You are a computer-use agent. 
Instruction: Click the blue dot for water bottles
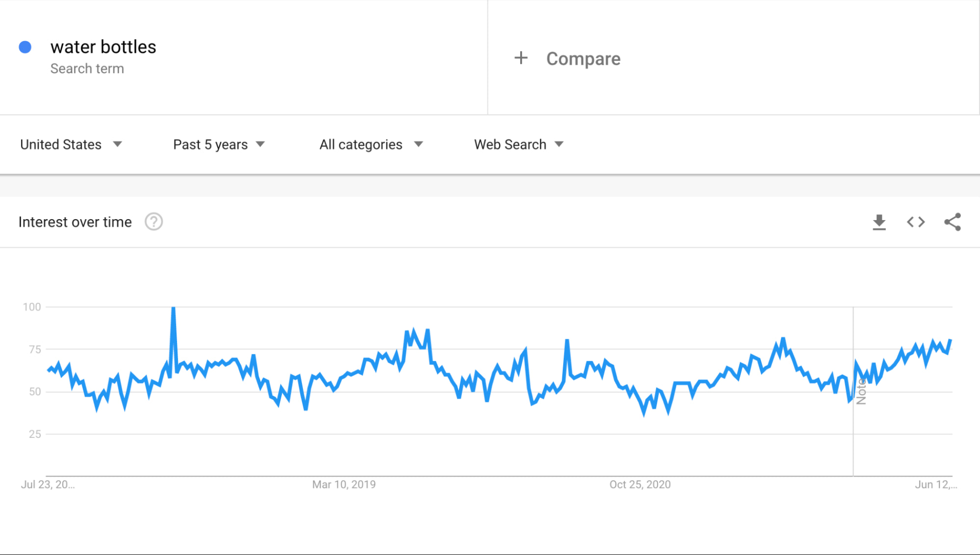coord(25,47)
